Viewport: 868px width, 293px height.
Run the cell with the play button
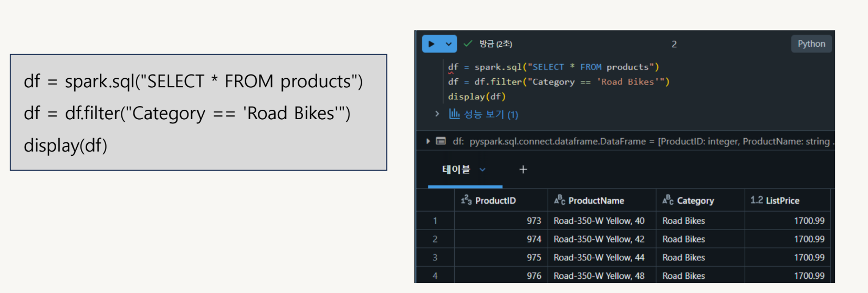pos(432,44)
